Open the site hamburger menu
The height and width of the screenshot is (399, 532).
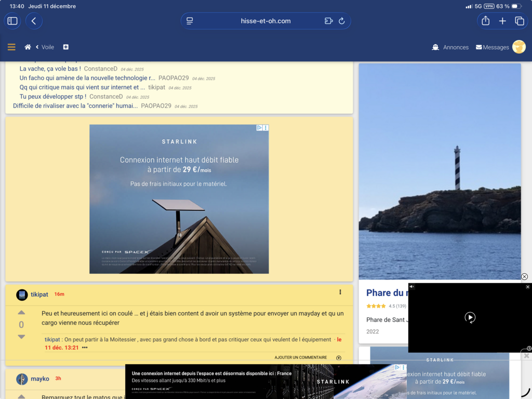pos(11,47)
